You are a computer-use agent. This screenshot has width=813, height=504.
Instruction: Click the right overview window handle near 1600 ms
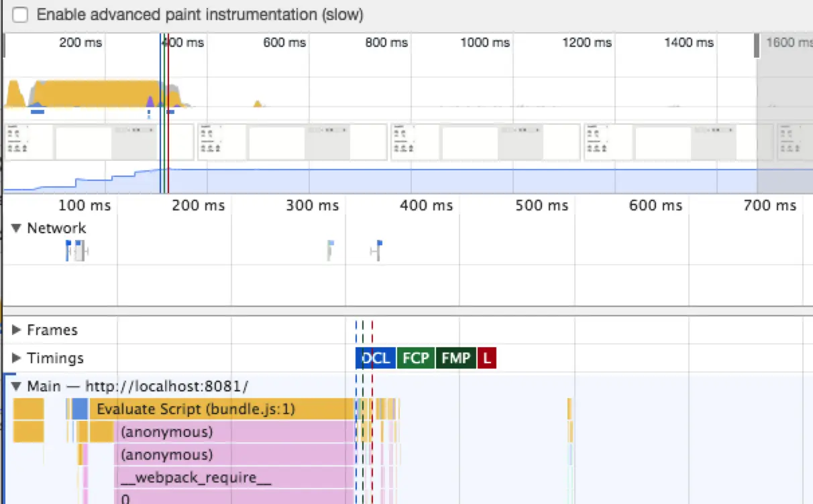757,46
